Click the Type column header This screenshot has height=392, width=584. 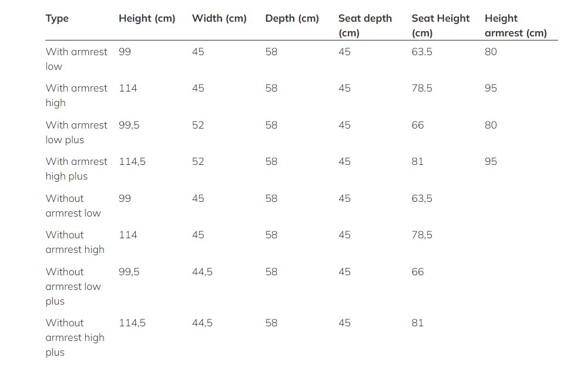[x=57, y=19]
